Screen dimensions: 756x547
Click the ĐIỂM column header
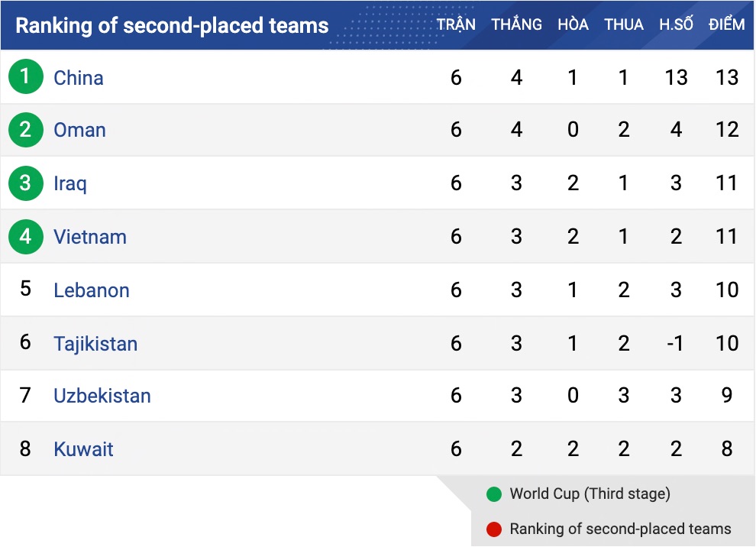[x=726, y=24]
